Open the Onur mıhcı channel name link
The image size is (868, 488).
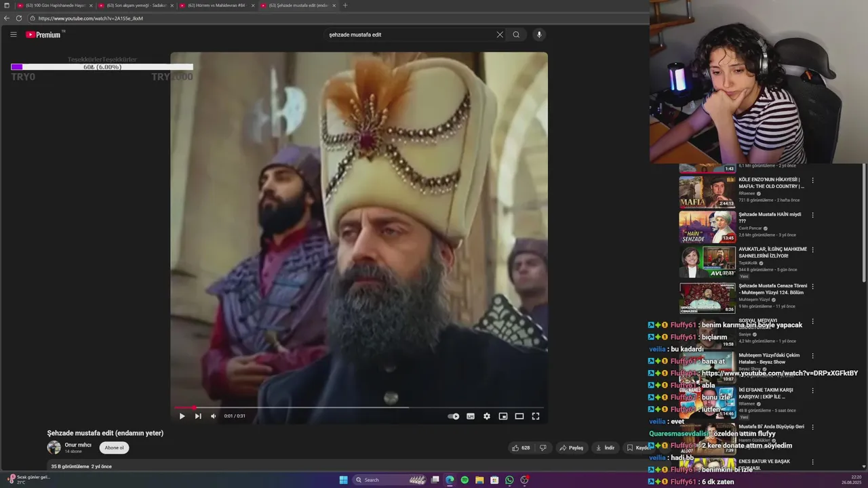pos(78,445)
